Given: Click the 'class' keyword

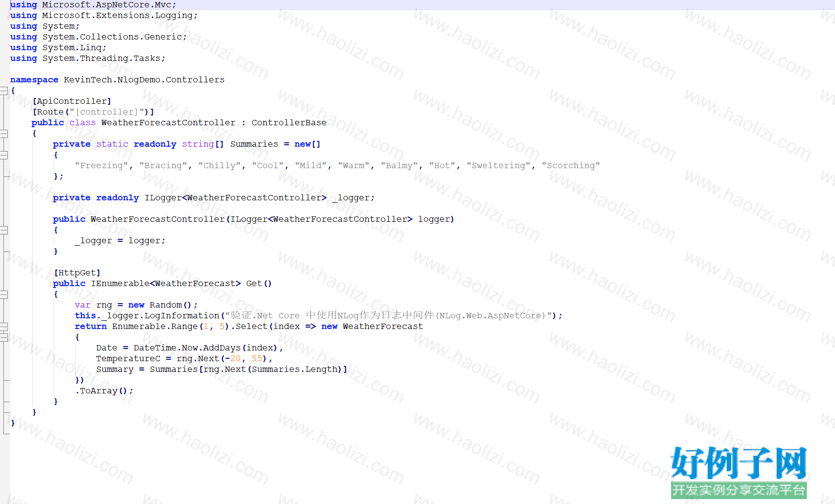Looking at the screenshot, I should tap(82, 123).
